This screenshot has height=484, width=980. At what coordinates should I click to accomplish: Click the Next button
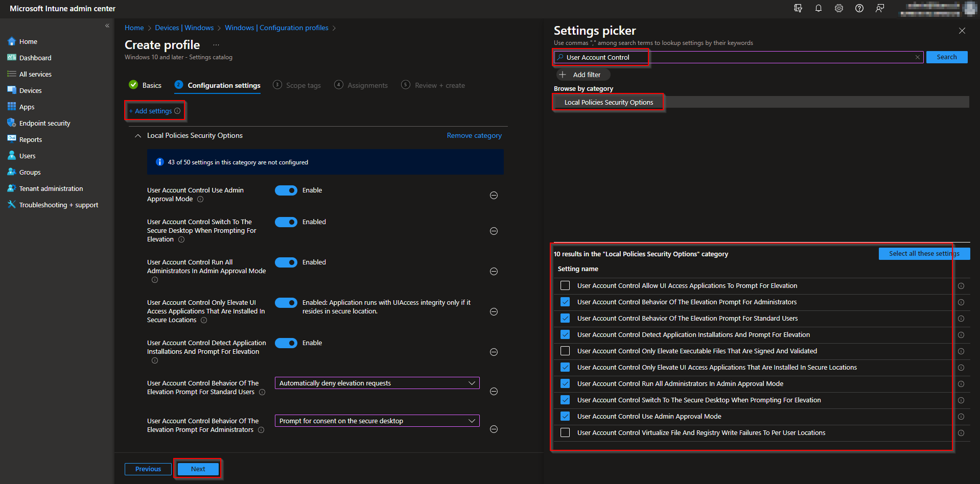(x=198, y=469)
